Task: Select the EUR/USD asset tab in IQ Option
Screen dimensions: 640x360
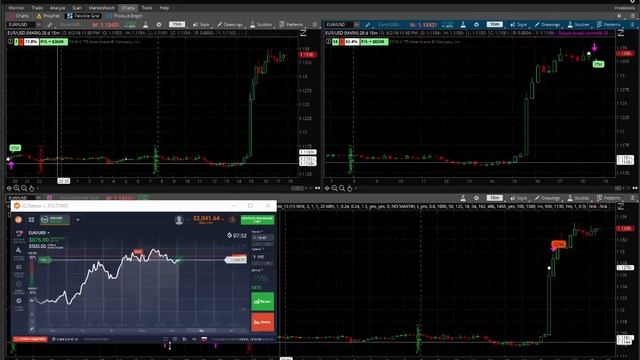Action: coord(55,220)
